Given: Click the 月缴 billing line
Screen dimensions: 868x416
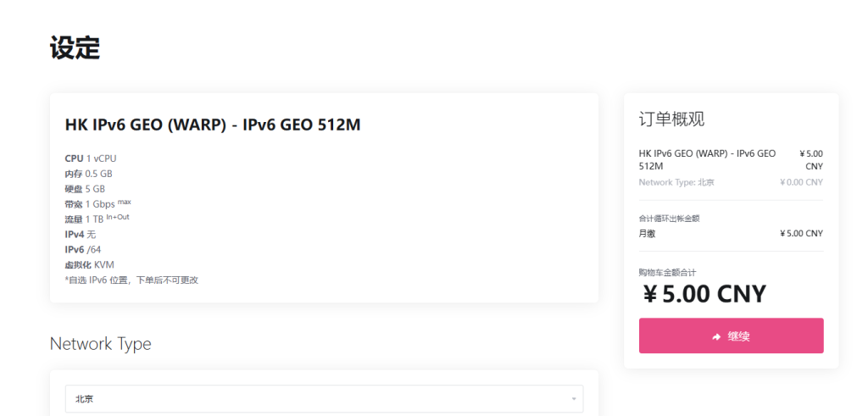Looking at the screenshot, I should [x=647, y=233].
